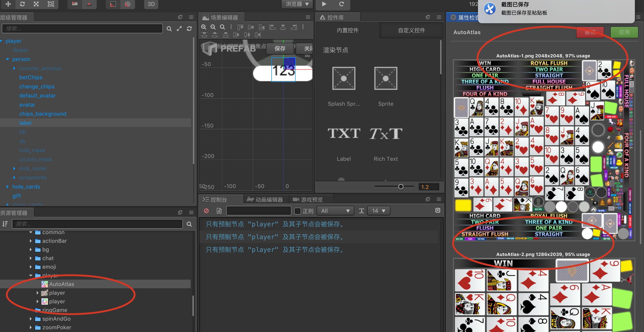The height and width of the screenshot is (332, 644).
Task: Switch to the 自定义控件 tab
Action: [411, 31]
